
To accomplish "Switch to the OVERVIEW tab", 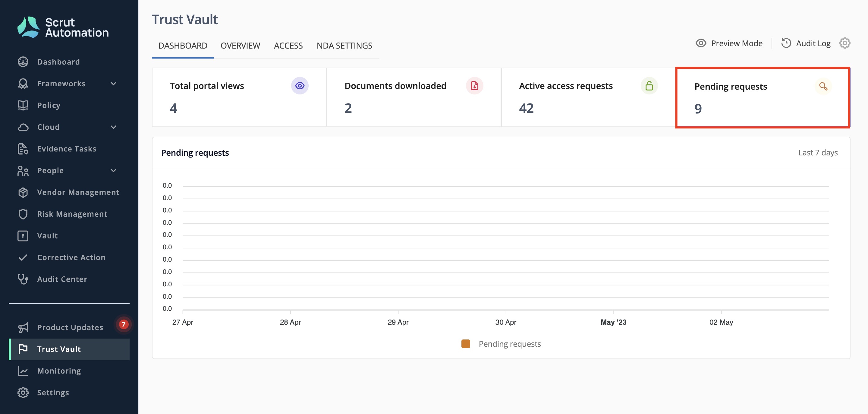I will click(x=240, y=46).
